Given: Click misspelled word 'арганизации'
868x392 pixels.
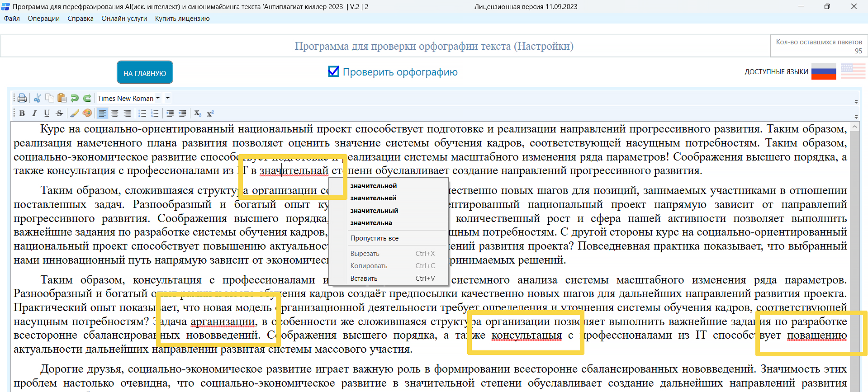Looking at the screenshot, I should pyautogui.click(x=223, y=322).
